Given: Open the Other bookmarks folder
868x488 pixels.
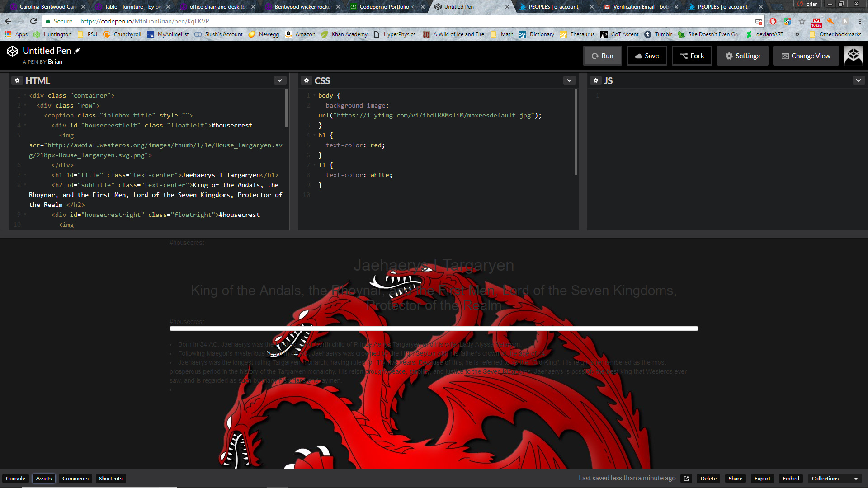Looking at the screenshot, I should pyautogui.click(x=835, y=34).
